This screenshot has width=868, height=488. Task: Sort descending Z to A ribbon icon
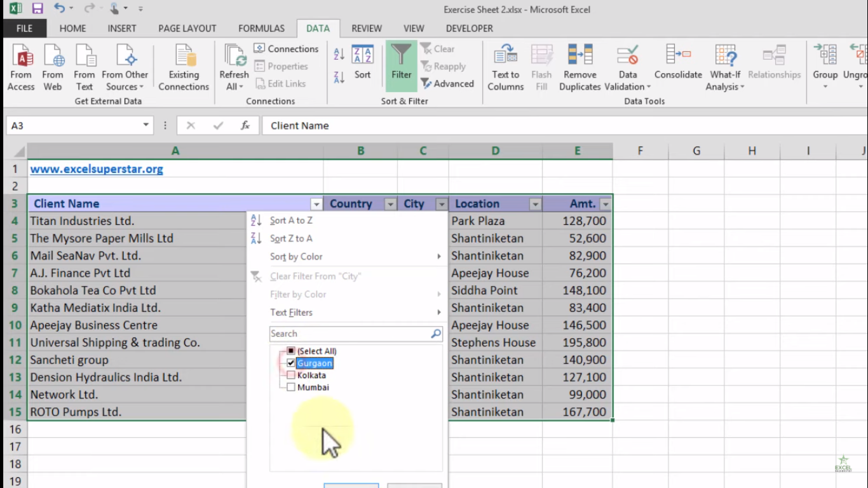tap(339, 77)
